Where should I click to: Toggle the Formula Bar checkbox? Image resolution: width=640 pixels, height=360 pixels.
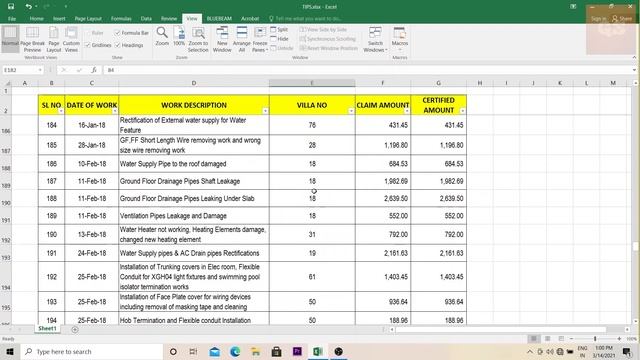pyautogui.click(x=118, y=33)
